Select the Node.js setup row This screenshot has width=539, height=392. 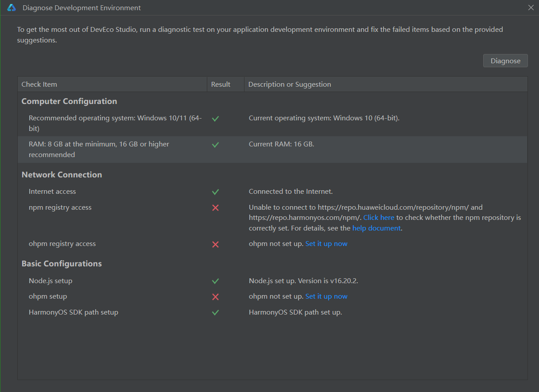tap(272, 281)
